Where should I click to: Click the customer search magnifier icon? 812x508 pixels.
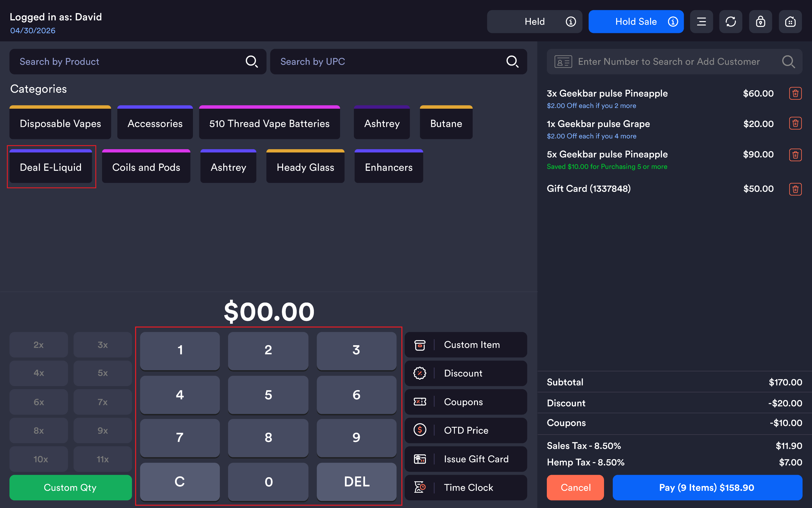pyautogui.click(x=788, y=61)
